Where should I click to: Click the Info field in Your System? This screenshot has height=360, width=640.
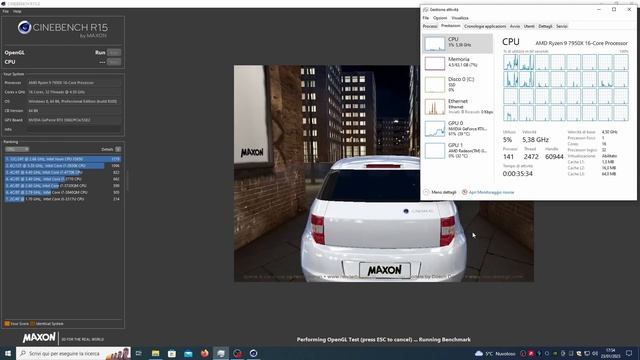[x=74, y=129]
